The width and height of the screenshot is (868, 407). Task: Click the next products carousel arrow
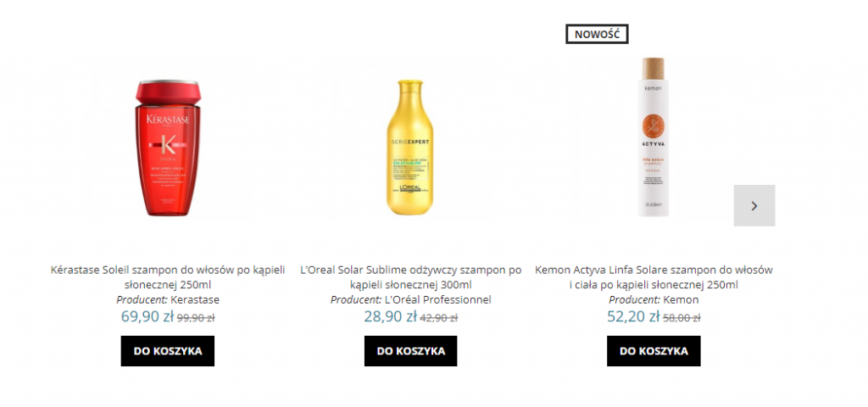(754, 205)
